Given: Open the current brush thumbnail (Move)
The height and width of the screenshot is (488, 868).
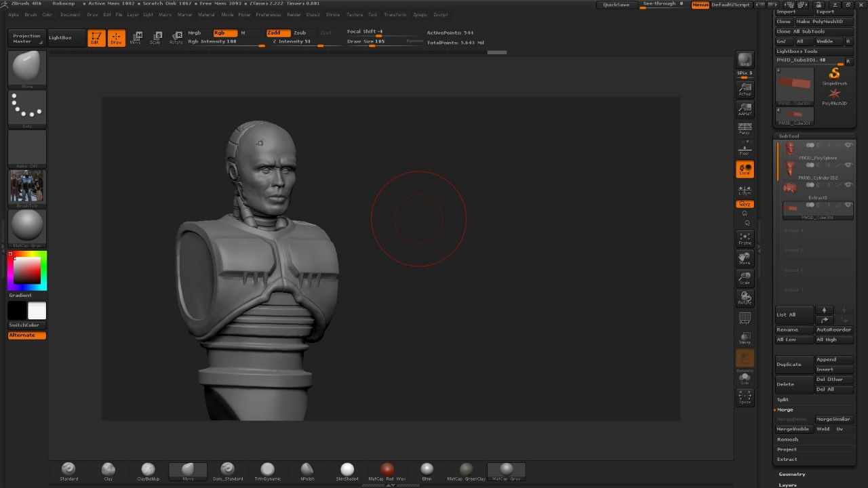Looking at the screenshot, I should (x=27, y=69).
